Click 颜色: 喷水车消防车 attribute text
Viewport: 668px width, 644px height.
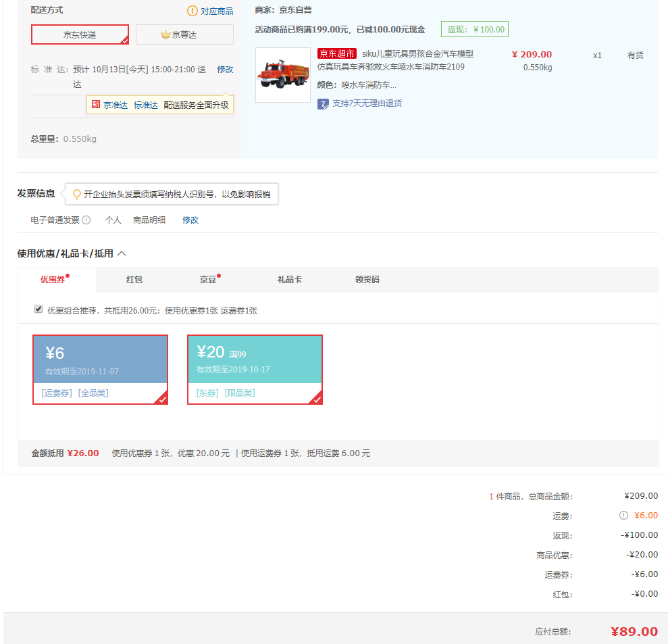pos(357,85)
